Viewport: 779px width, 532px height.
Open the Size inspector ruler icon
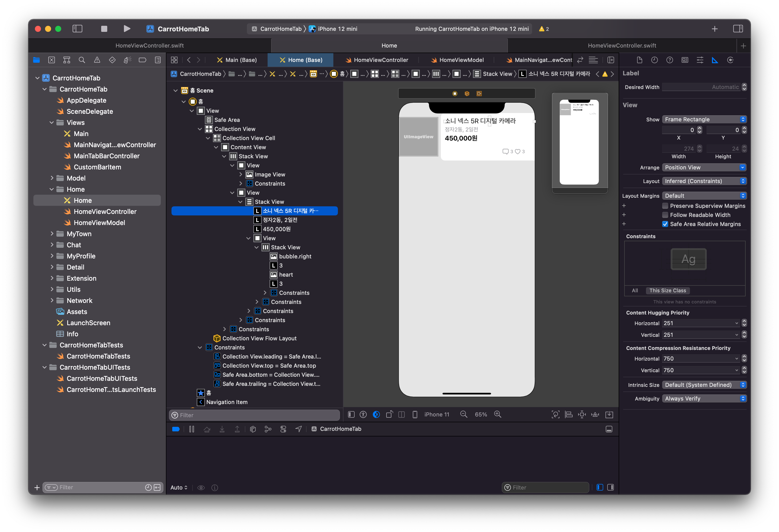pyautogui.click(x=715, y=60)
